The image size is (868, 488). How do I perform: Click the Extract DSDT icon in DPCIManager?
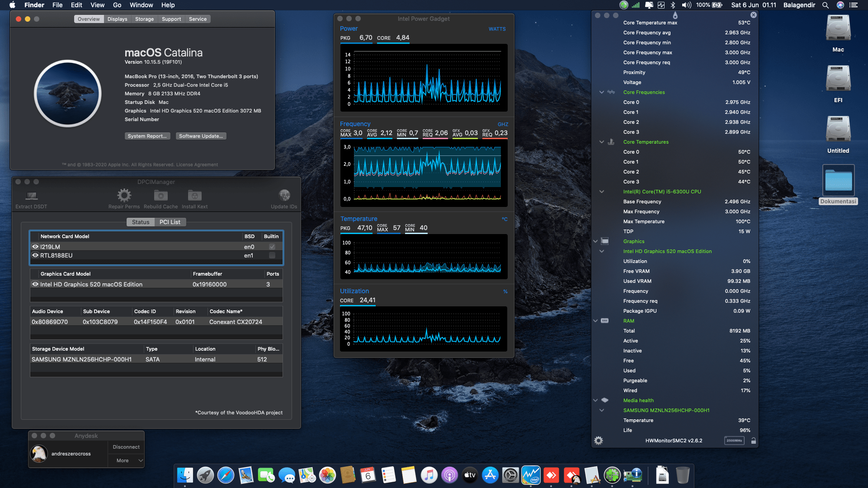(31, 197)
